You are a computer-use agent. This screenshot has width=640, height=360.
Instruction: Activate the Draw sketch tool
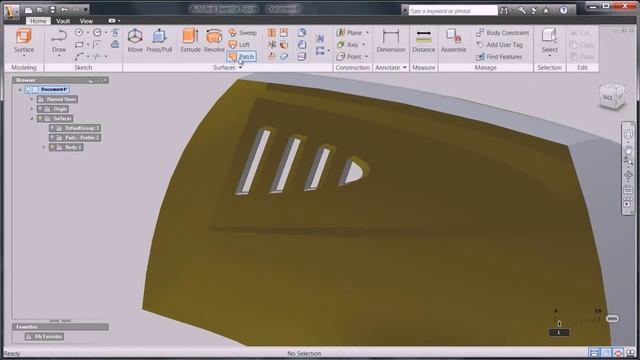pyautogui.click(x=59, y=41)
